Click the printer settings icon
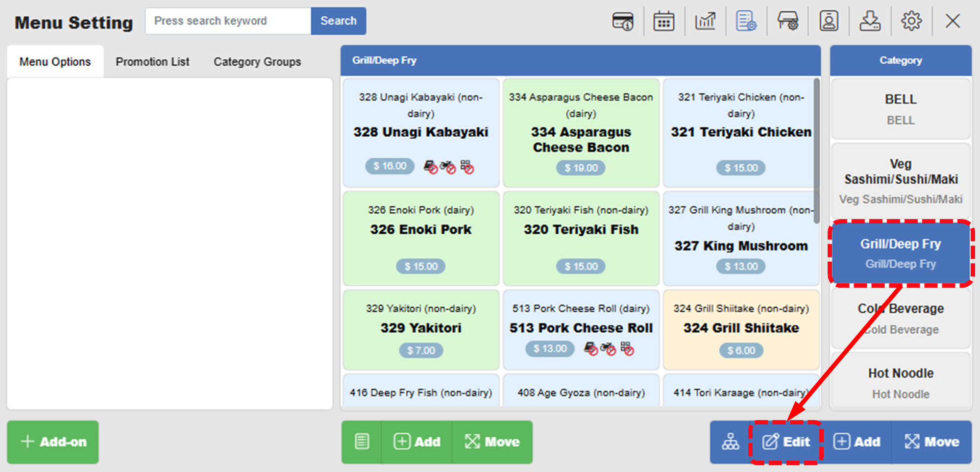This screenshot has width=980, height=472. tap(787, 21)
